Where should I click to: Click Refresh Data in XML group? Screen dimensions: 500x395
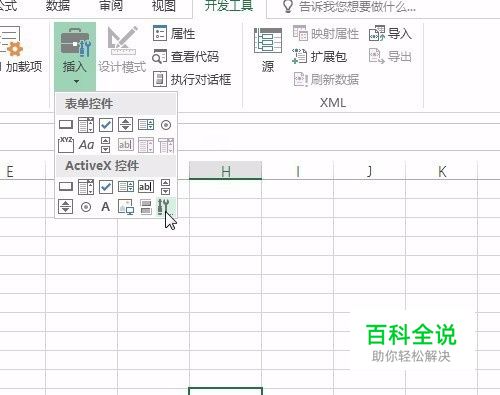326,79
